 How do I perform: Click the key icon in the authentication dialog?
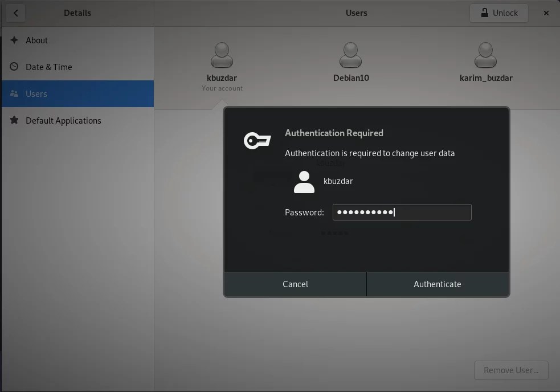[256, 140]
